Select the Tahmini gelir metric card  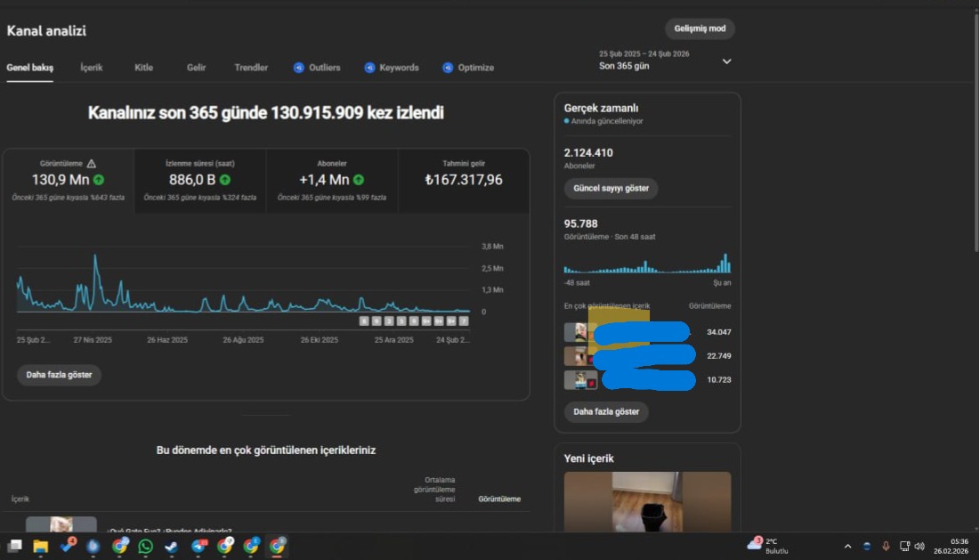[x=463, y=180]
